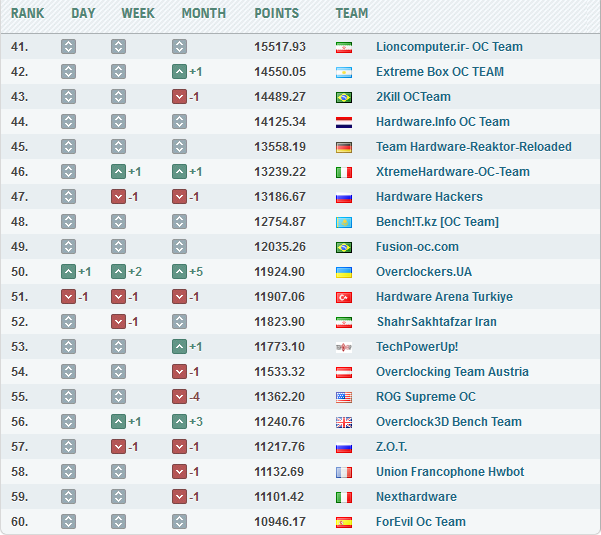Sort by the WEEK column header
Screen dimensions: 601x535
click(138, 13)
